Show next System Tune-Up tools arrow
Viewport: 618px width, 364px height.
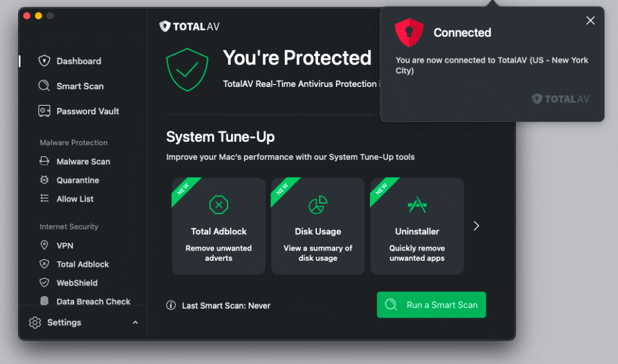(x=476, y=226)
